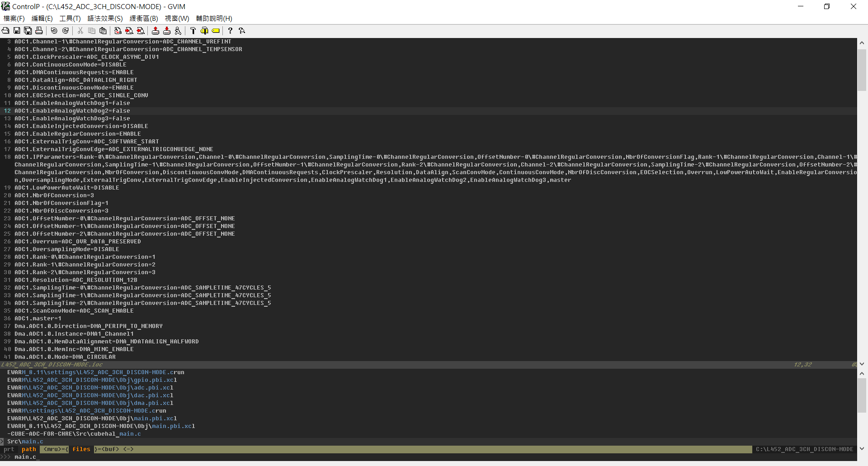
Task: Click the CtrlP <mru> mode label
Action: pos(52,449)
